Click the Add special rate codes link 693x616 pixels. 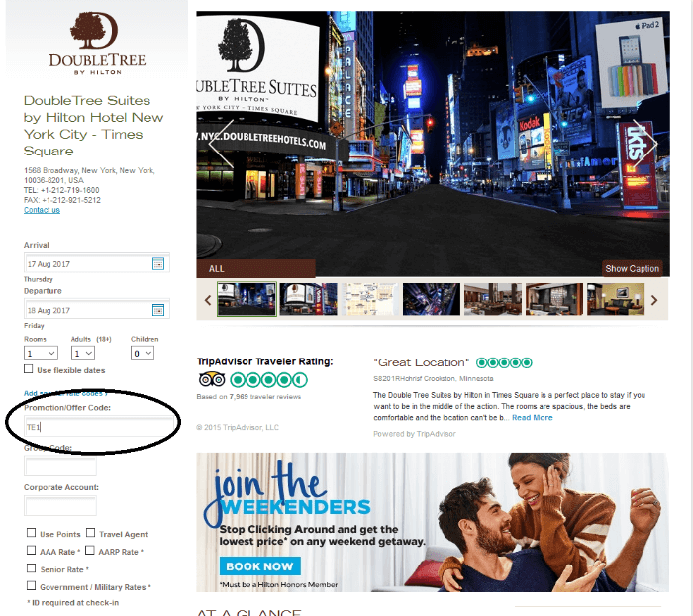point(65,393)
